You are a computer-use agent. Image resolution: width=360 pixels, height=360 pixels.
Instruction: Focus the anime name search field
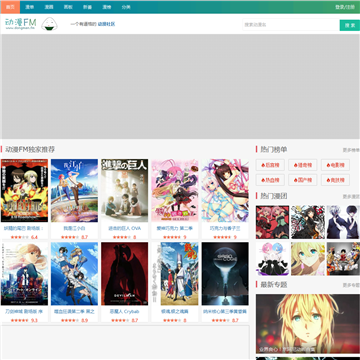(x=291, y=25)
